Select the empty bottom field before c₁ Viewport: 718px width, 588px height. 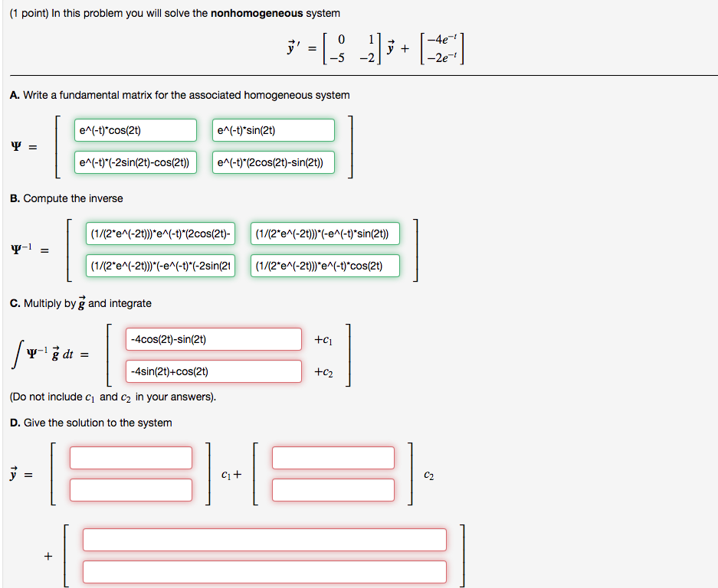point(130,489)
